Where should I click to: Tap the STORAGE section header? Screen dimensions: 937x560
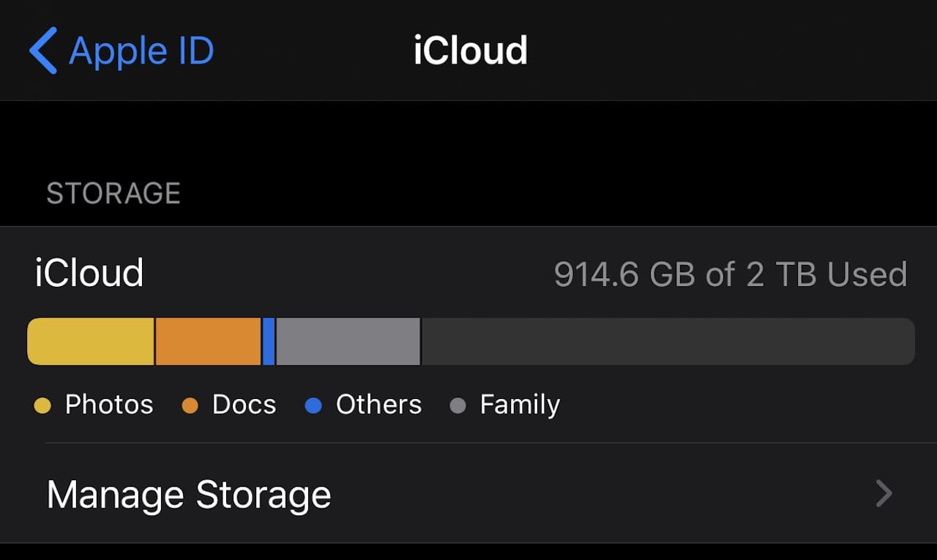tap(113, 193)
